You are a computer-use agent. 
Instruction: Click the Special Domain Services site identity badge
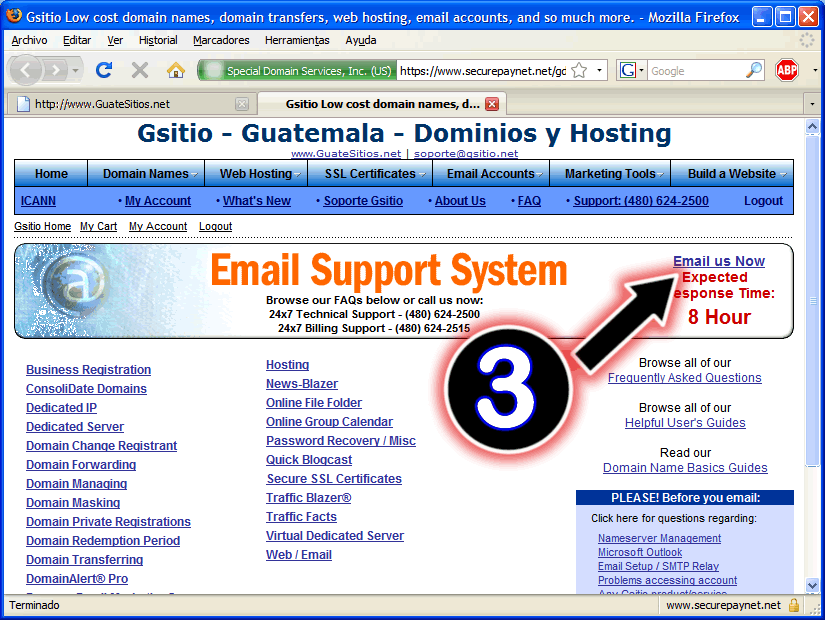(297, 71)
